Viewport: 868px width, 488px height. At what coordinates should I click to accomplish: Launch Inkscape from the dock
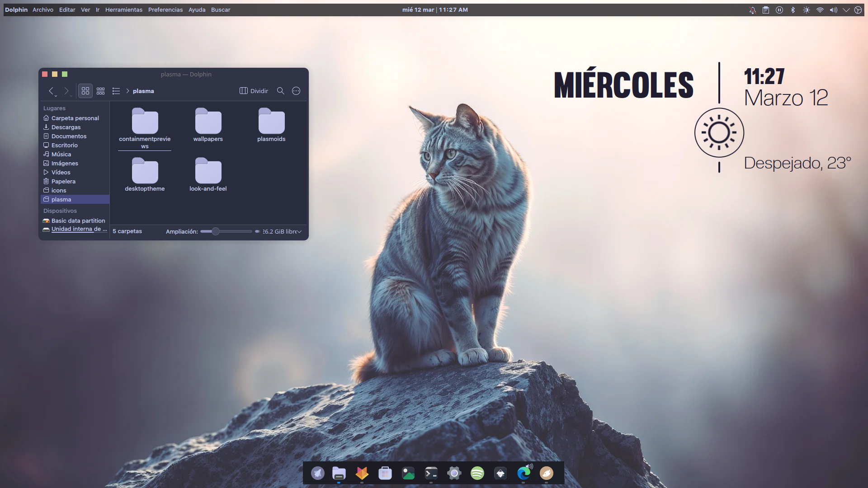[500, 473]
